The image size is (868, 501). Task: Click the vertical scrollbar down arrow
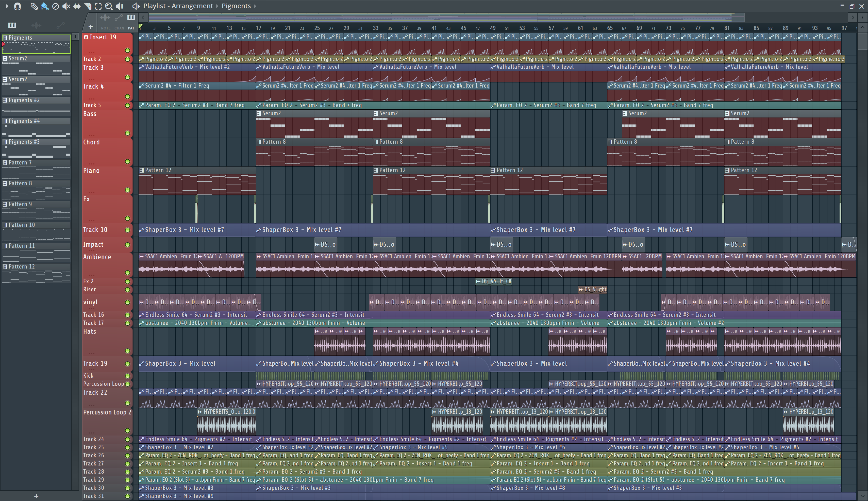pos(862,496)
